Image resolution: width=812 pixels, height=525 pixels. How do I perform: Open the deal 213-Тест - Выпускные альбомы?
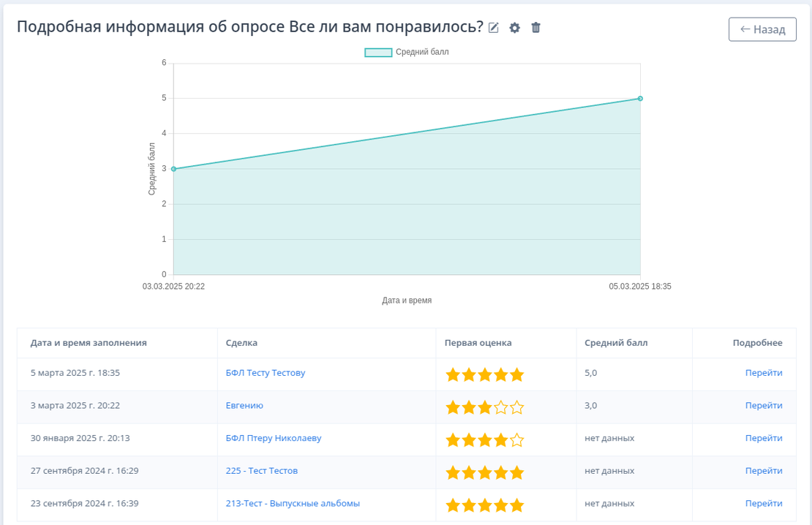(x=293, y=504)
